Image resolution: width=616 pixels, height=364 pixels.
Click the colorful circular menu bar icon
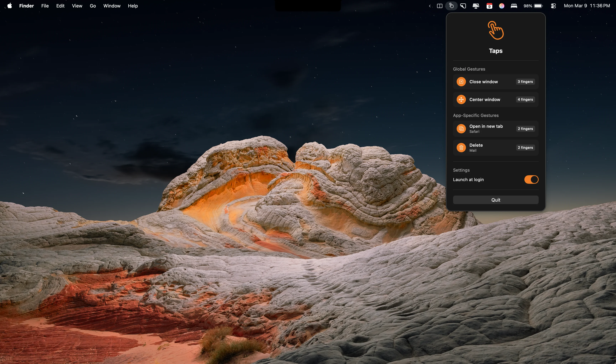[502, 6]
